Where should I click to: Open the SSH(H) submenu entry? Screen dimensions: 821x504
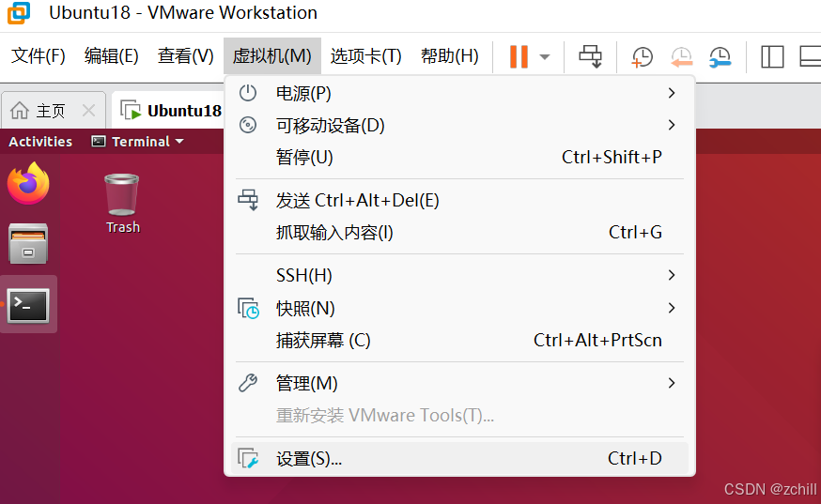459,275
